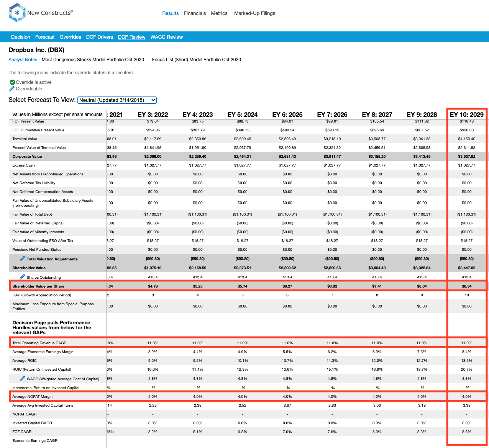Click the GAP (Growth Appreciation Period) label
This screenshot has width=489, height=448.
point(41,295)
